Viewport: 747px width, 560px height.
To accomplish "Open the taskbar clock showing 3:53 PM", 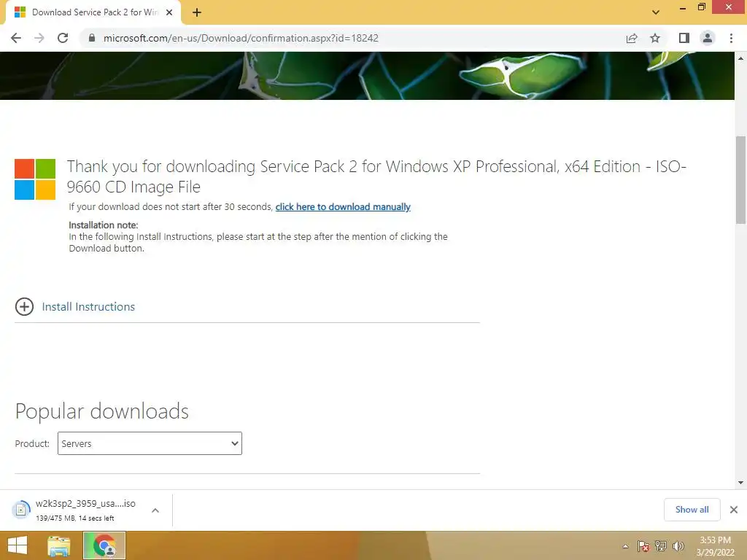I will [715, 546].
